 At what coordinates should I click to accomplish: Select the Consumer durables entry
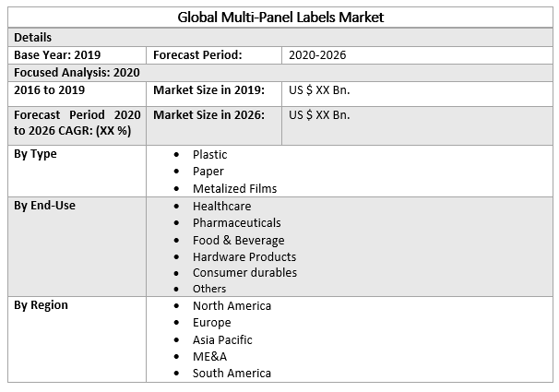click(x=244, y=273)
